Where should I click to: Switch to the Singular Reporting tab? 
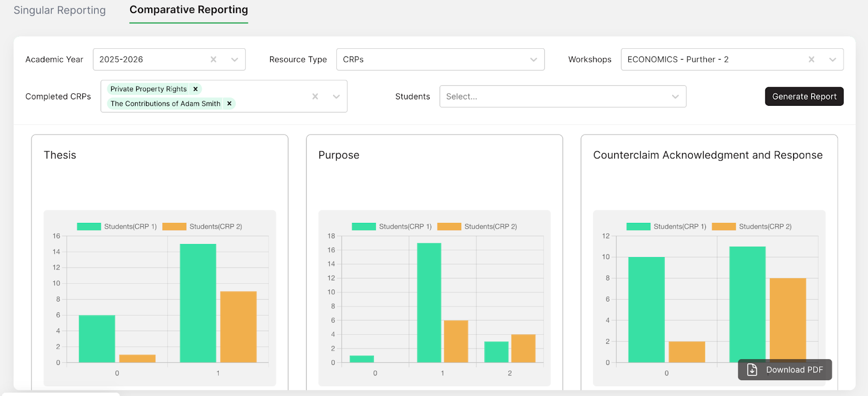[x=60, y=10]
